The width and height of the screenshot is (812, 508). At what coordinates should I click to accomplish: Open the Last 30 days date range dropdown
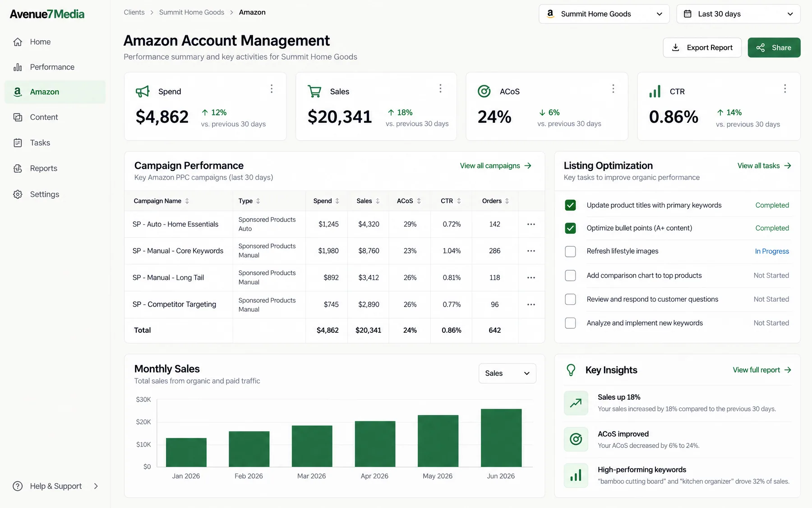[738, 14]
